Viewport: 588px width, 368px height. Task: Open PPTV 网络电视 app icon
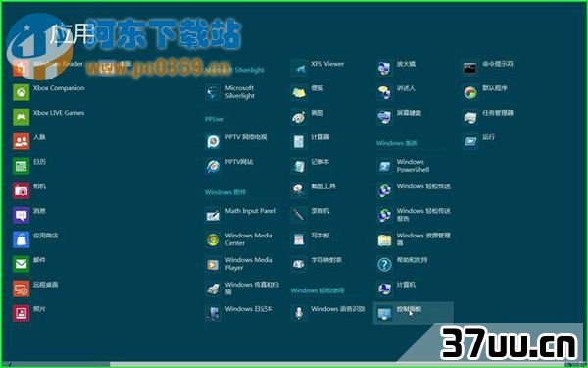click(x=213, y=141)
